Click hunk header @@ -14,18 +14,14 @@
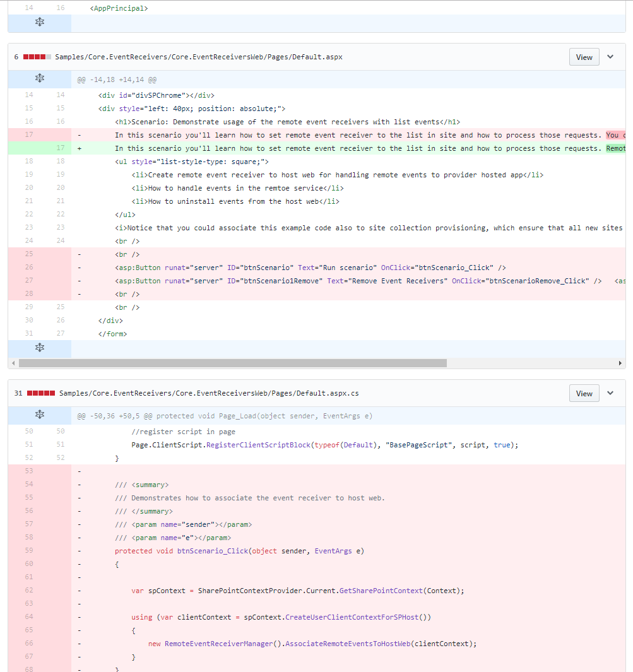This screenshot has width=633, height=672. click(x=117, y=80)
